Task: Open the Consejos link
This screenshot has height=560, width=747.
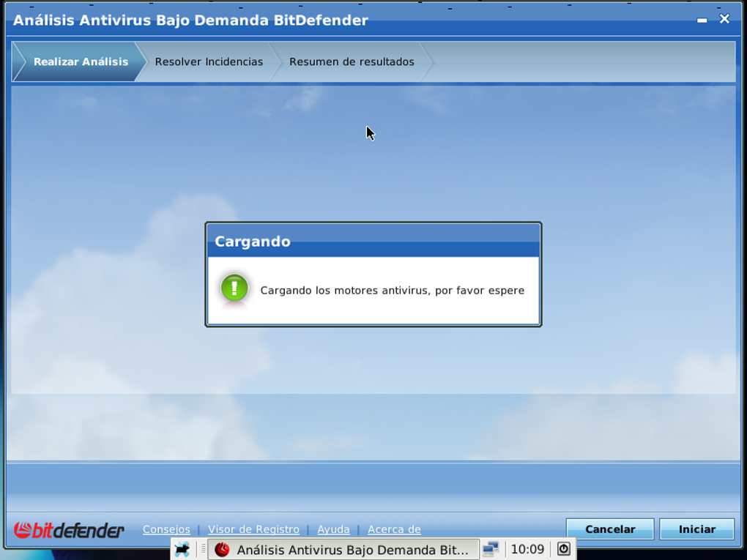Action: [x=166, y=529]
